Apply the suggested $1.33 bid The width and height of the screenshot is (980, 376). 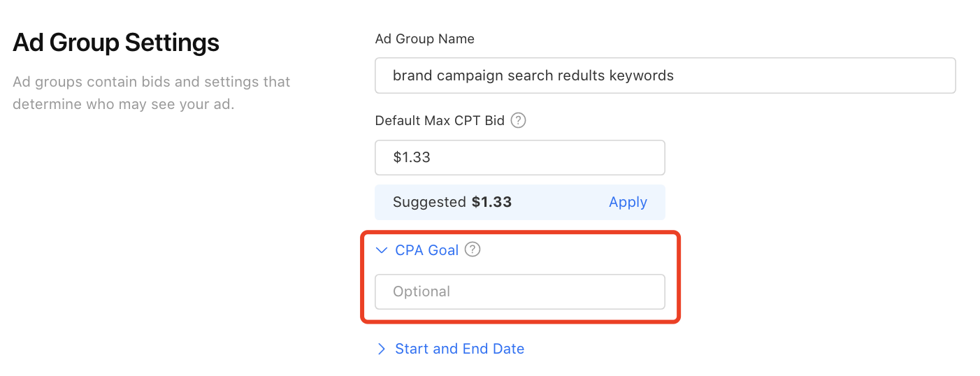click(x=628, y=202)
